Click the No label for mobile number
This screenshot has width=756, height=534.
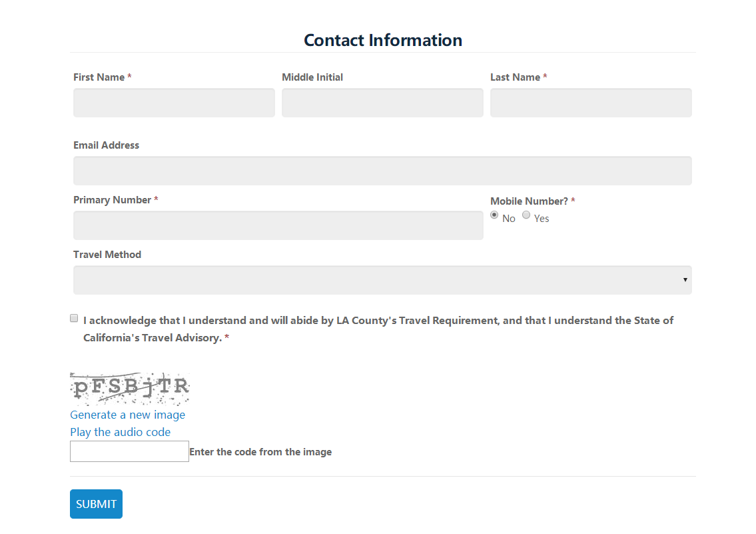509,219
